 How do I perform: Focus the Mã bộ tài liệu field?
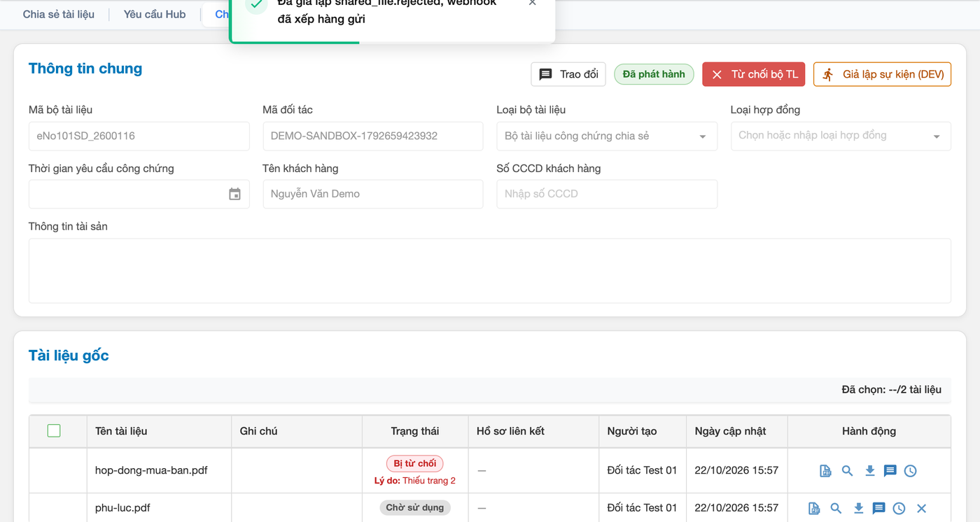139,136
